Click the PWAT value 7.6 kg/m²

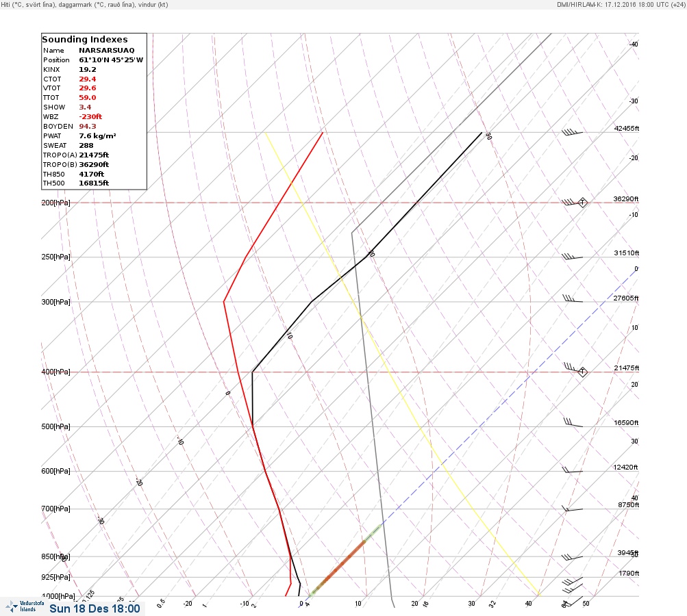(98, 136)
